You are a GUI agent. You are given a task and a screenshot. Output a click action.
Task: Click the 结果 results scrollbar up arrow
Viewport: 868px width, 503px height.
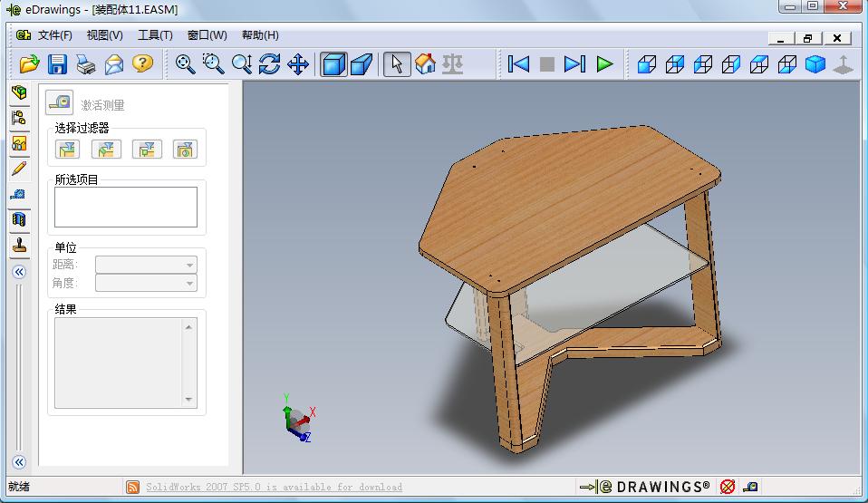(188, 327)
